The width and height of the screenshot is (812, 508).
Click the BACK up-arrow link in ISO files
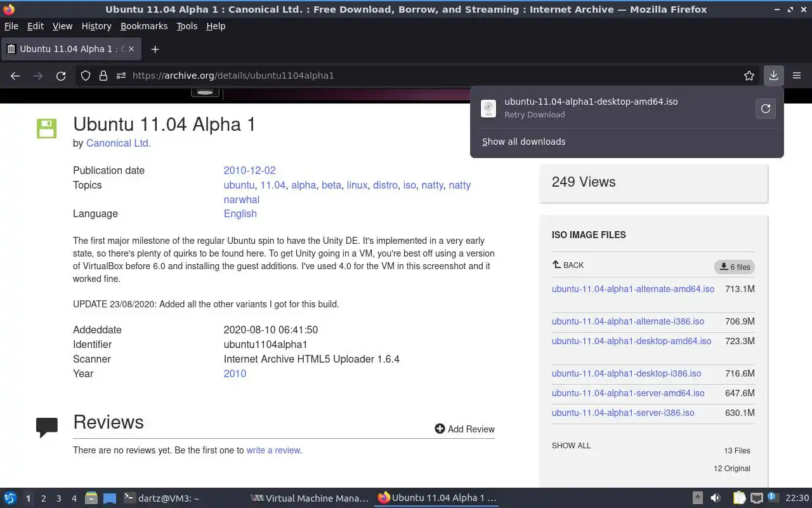point(568,265)
